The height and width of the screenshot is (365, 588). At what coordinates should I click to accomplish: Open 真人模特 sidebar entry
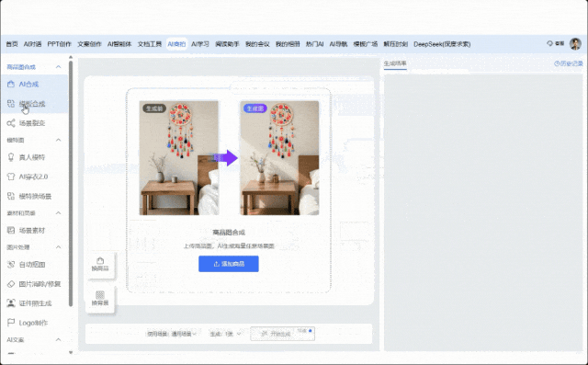coord(34,157)
